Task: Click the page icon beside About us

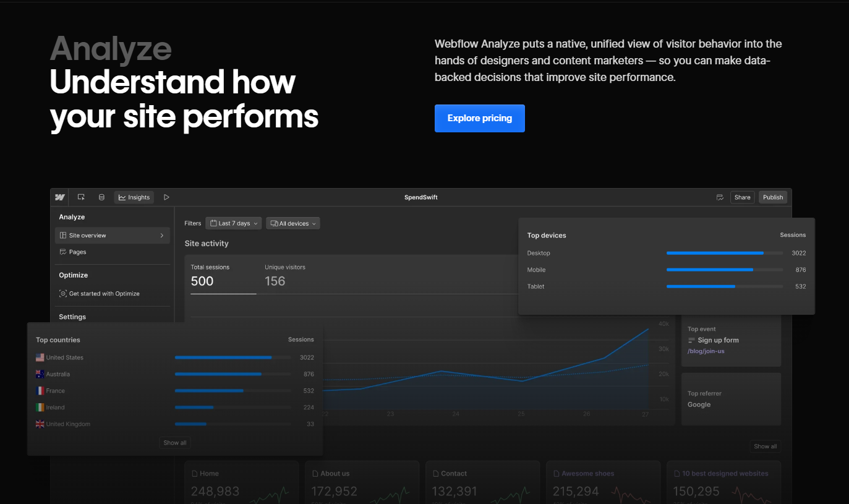Action: 315,474
